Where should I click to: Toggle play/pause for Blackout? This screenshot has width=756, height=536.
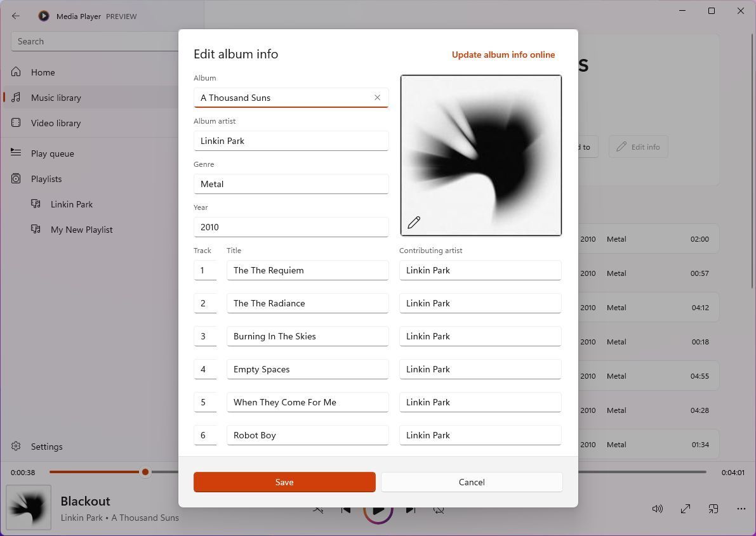[x=378, y=509]
